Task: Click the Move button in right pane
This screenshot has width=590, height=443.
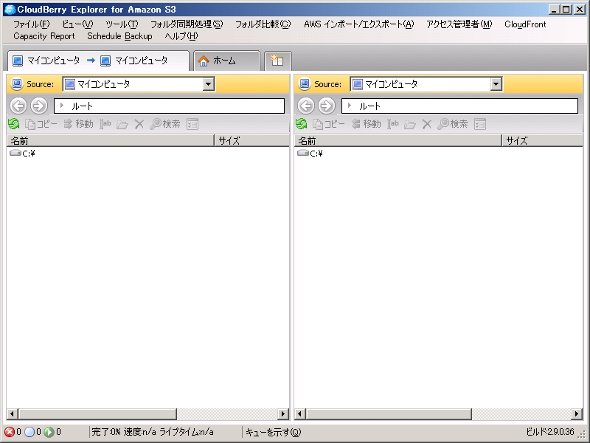Action: click(x=366, y=124)
